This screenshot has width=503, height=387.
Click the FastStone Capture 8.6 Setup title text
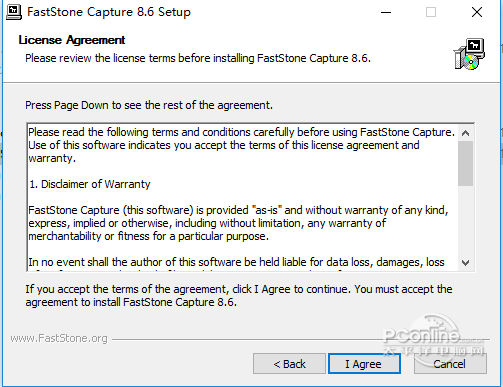click(x=109, y=12)
